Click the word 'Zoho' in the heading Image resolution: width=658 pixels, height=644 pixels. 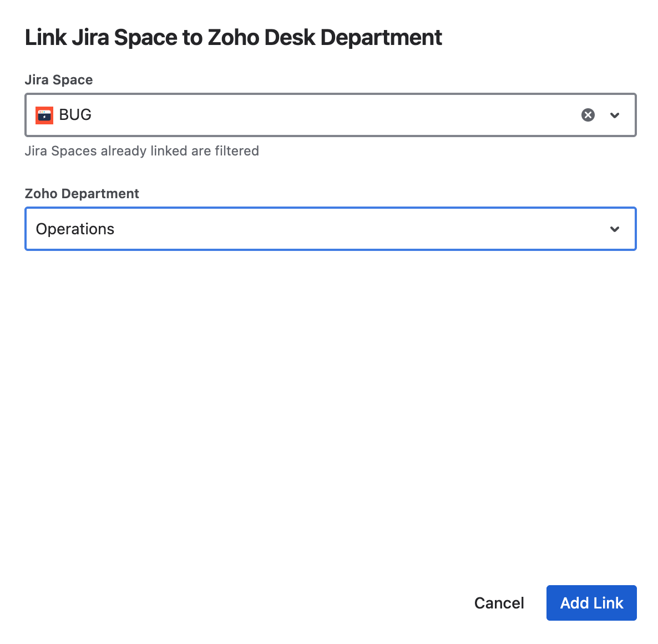pyautogui.click(x=233, y=38)
